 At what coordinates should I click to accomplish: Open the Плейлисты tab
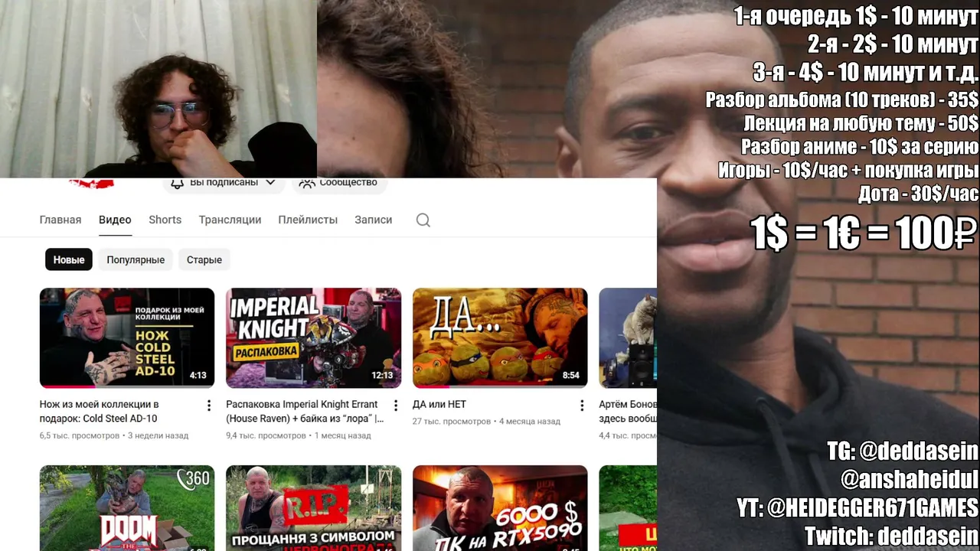click(x=308, y=220)
